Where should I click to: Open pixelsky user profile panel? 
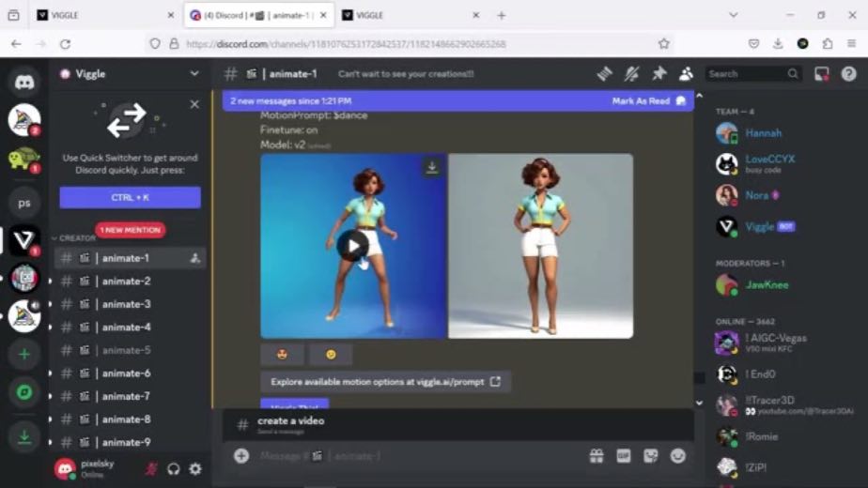tap(86, 468)
